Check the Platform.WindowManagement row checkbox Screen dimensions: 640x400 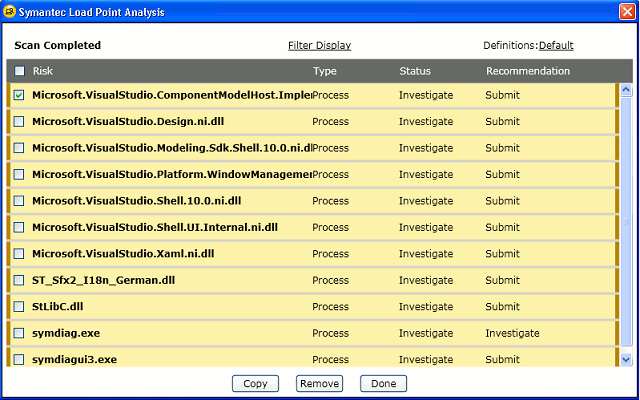(19, 174)
